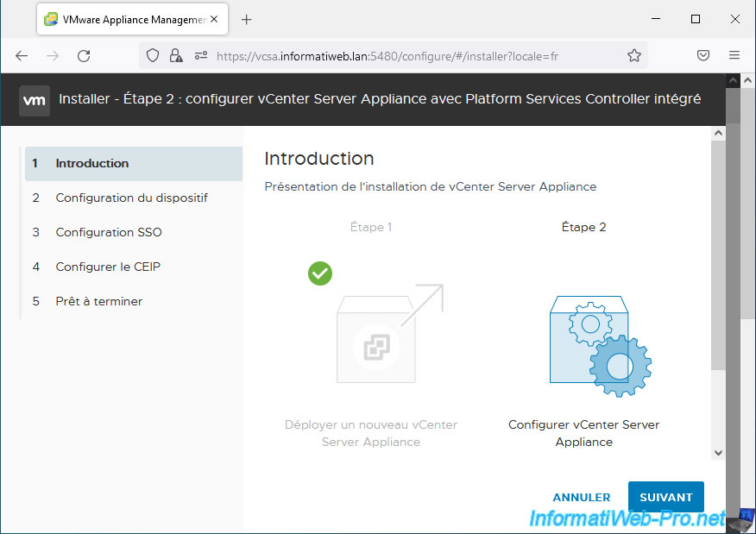Screen dimensions: 756x534
Task: Click 'Présentation de l'installation de vCenter Server Appliance' text
Action: (x=430, y=186)
